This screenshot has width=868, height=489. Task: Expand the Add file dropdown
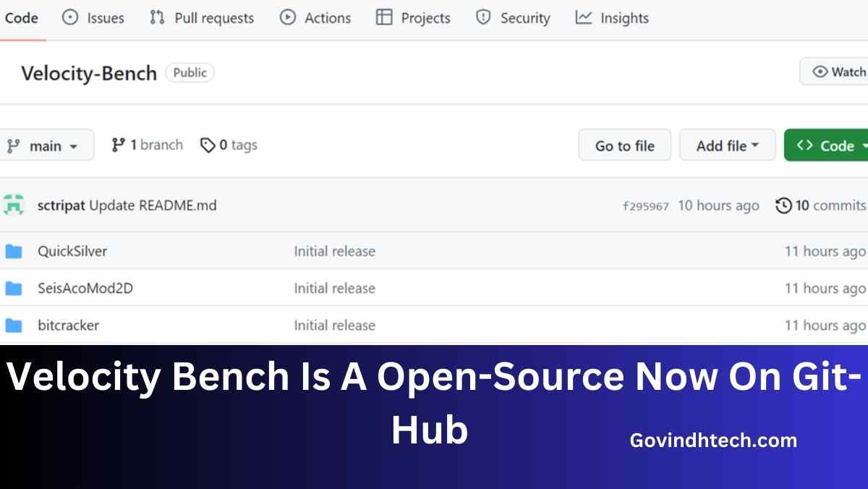point(727,146)
